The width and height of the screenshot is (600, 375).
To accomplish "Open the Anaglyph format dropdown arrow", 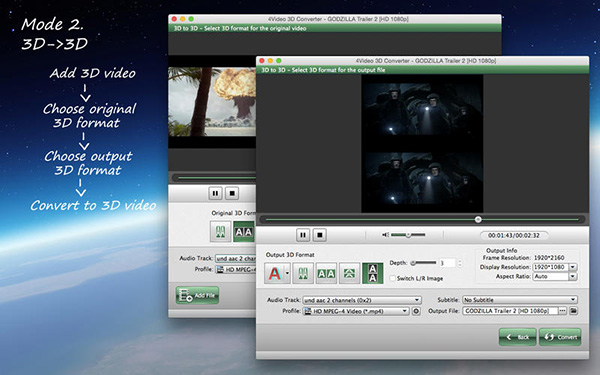I will (x=287, y=273).
